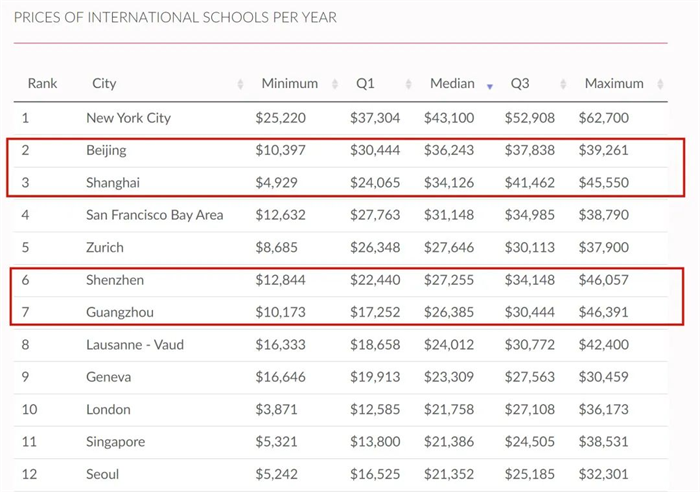The image size is (700, 492).
Task: Select the Rank column header
Action: [x=42, y=83]
